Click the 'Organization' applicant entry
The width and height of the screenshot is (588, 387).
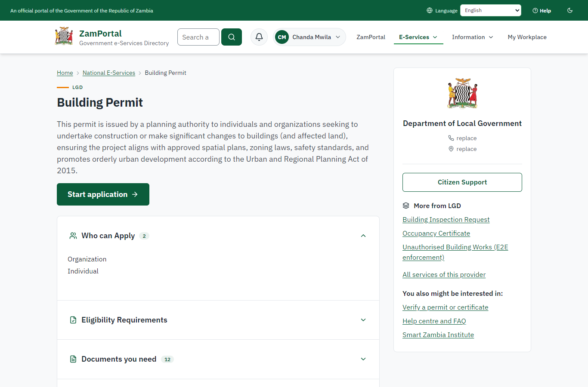point(87,259)
